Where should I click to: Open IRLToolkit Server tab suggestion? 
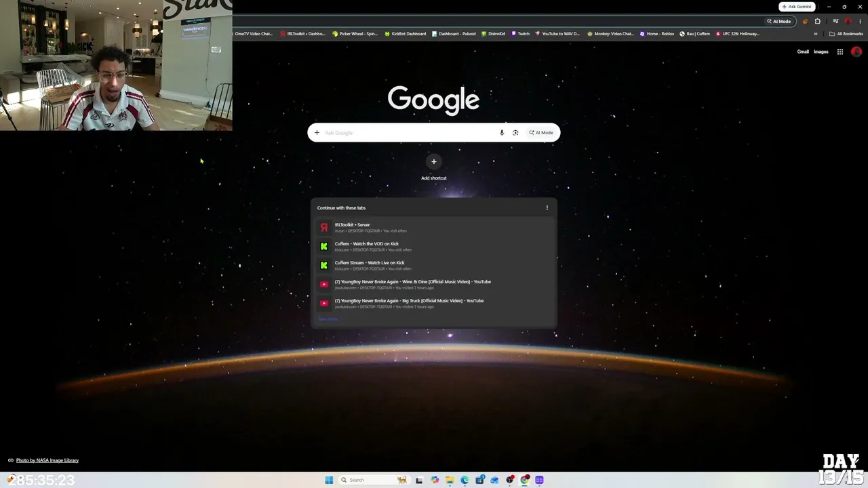[434, 227]
